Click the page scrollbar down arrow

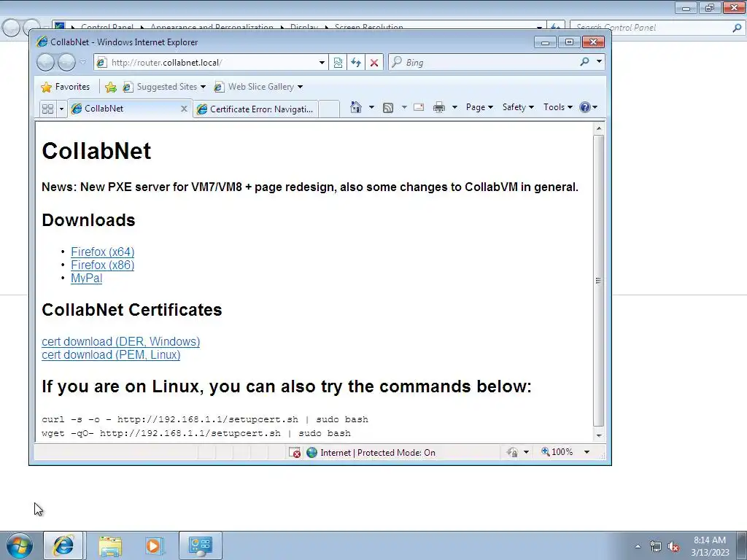point(599,435)
